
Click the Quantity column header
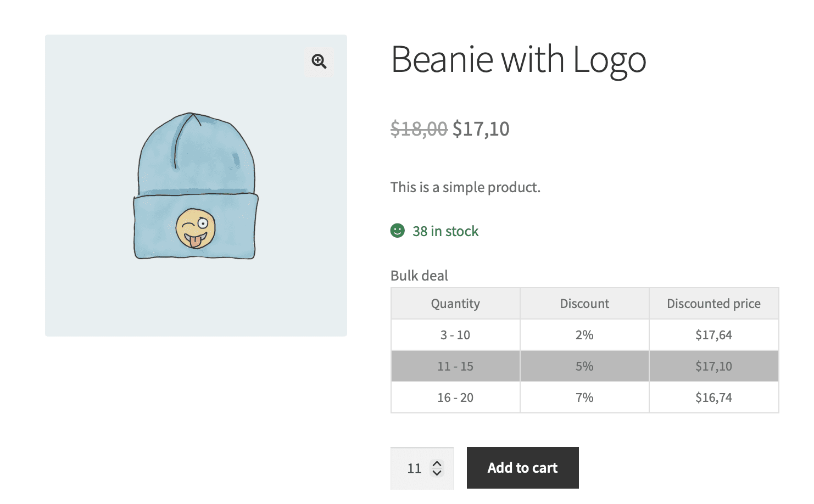coord(455,304)
